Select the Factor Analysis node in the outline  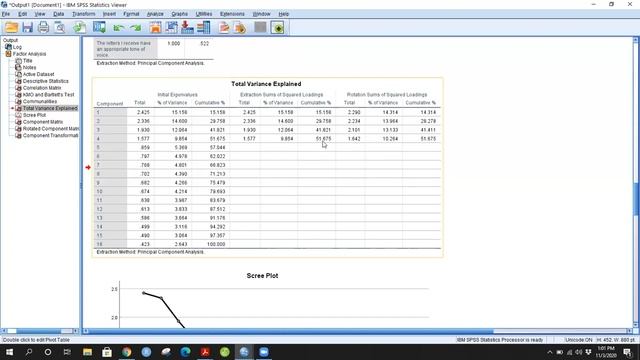[29, 54]
